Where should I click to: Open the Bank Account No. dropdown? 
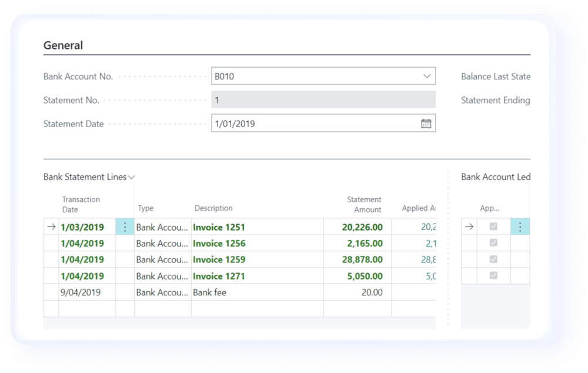426,76
